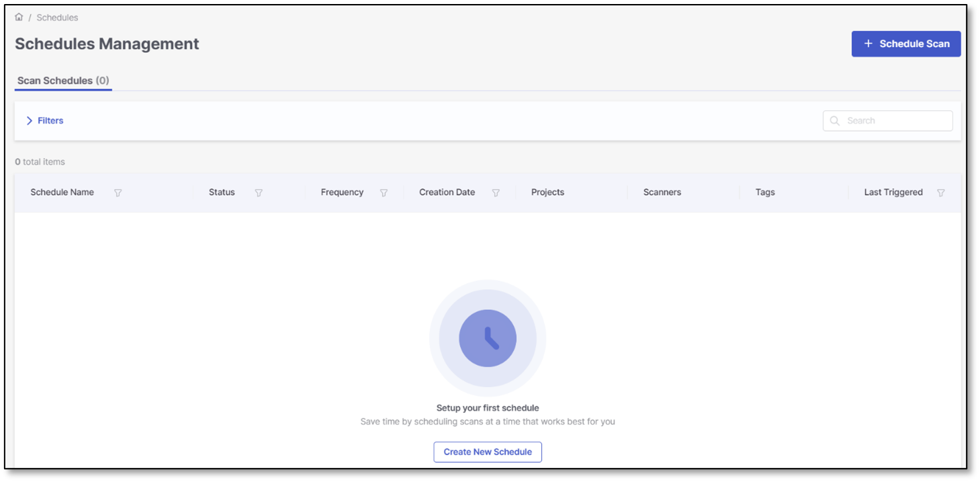Click the Frequency column header

(342, 192)
